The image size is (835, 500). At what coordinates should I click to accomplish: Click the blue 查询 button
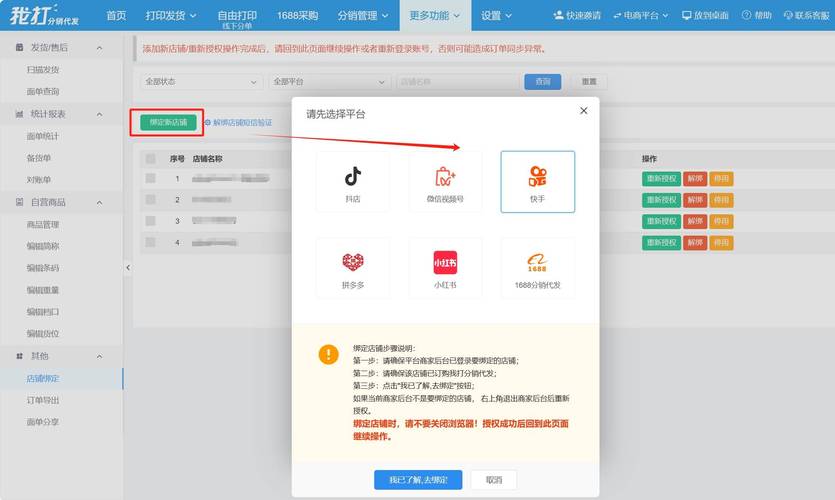(543, 81)
